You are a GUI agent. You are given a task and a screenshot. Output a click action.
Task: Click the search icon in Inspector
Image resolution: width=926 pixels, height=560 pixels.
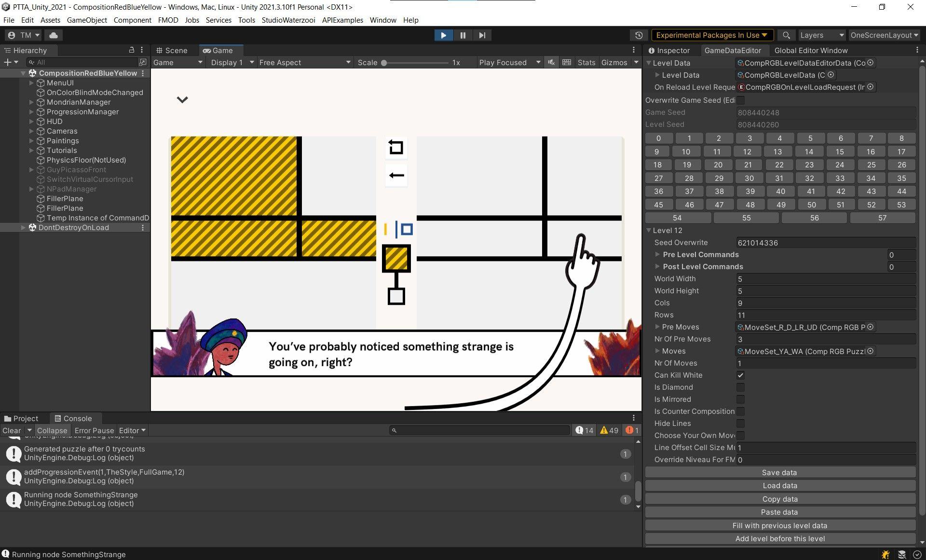(787, 34)
